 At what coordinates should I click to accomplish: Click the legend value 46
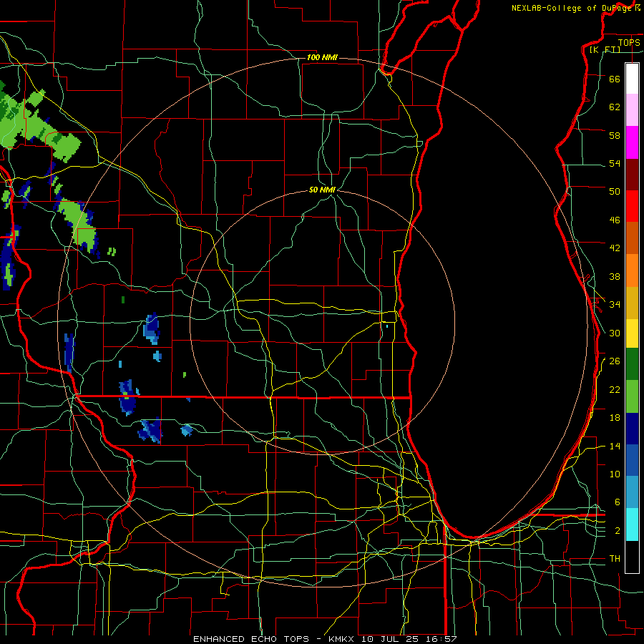click(x=615, y=220)
